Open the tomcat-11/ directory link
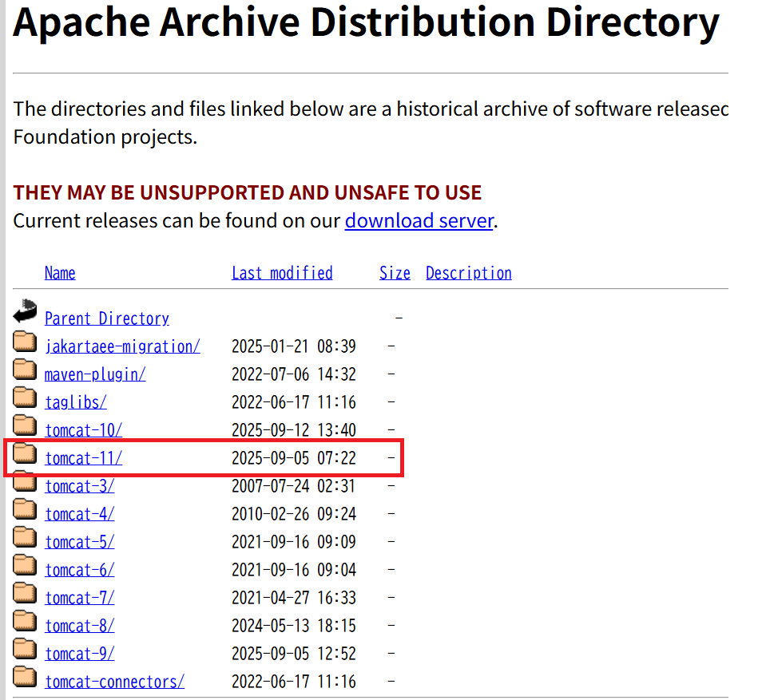This screenshot has width=758, height=700. coord(83,458)
